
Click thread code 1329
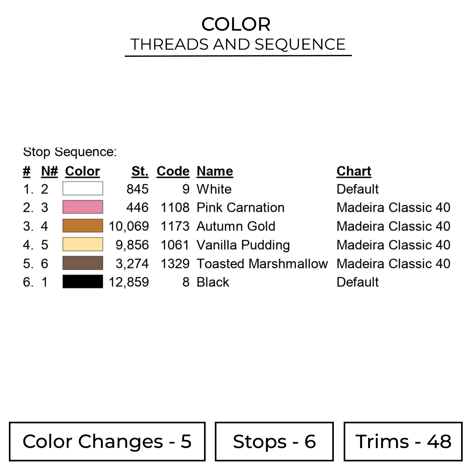pos(175,264)
